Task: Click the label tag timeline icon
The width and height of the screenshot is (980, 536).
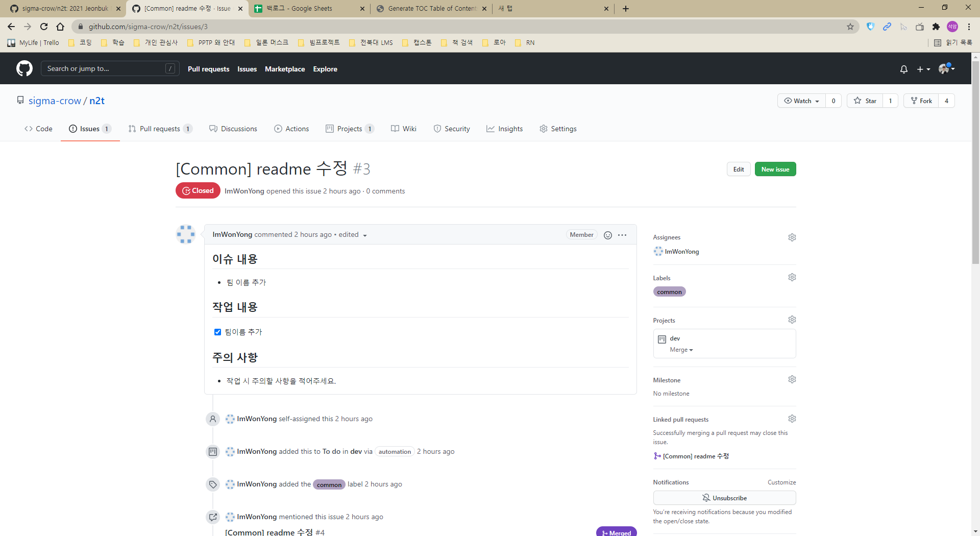Action: [x=213, y=484]
